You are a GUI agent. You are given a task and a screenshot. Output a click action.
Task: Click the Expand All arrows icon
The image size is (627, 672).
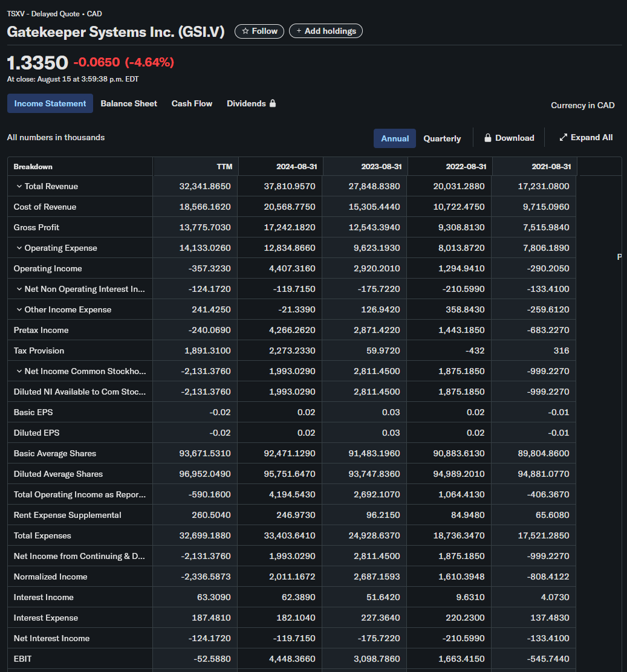click(563, 138)
